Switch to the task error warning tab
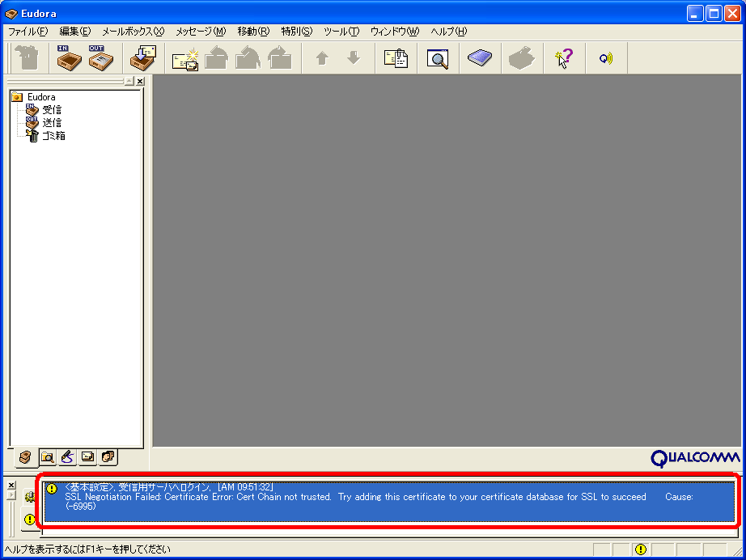The height and width of the screenshot is (560, 746). click(29, 519)
